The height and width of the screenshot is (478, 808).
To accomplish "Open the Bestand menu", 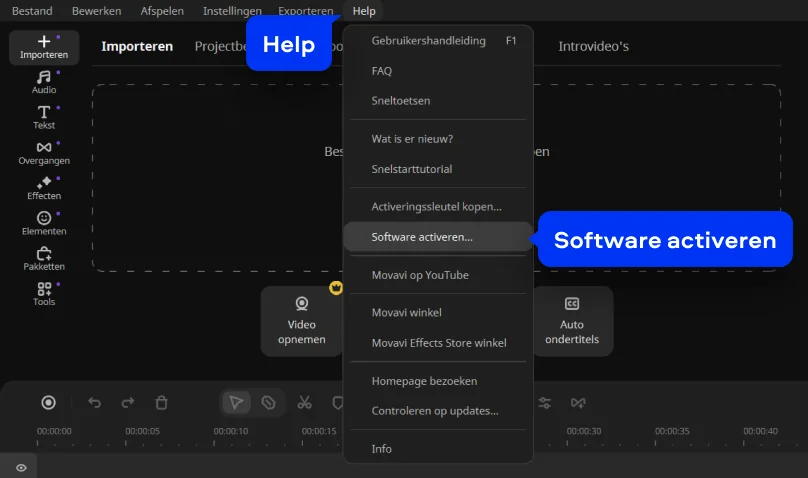I will 32,11.
